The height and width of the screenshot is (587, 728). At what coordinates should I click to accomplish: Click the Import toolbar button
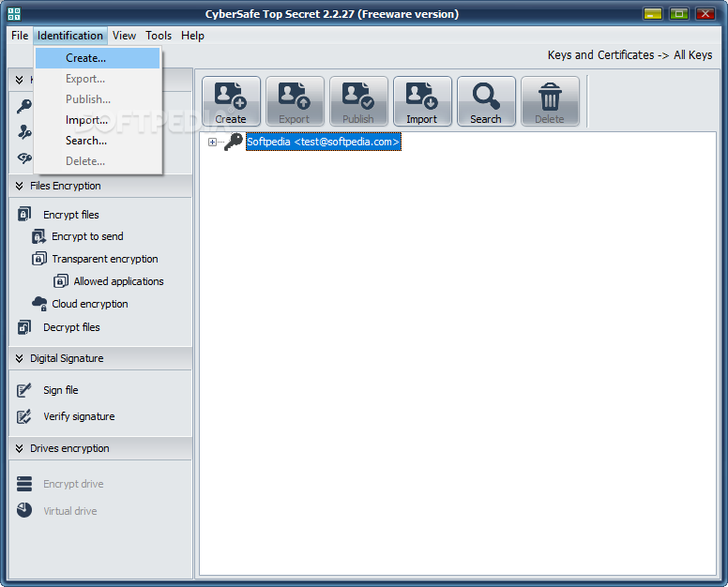point(422,101)
